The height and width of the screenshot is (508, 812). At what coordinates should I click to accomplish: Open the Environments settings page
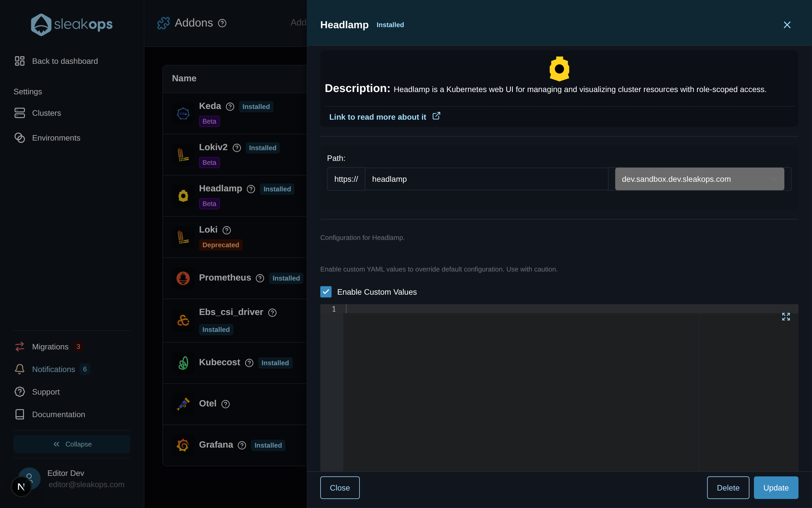[x=47, y=138]
